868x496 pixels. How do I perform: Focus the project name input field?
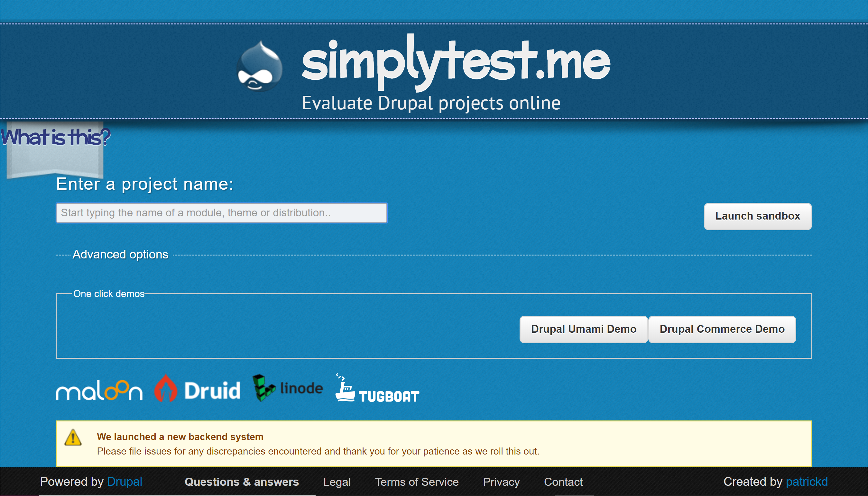[x=221, y=213]
